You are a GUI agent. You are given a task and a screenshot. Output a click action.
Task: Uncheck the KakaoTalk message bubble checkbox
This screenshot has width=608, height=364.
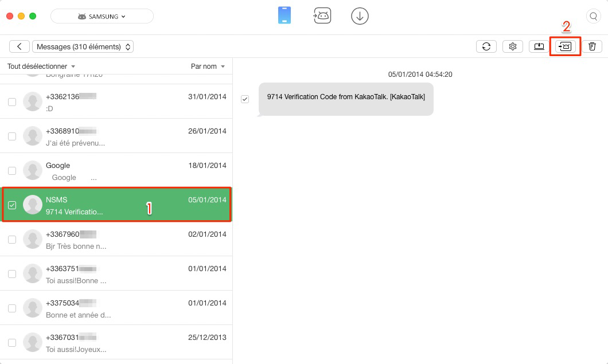click(245, 99)
